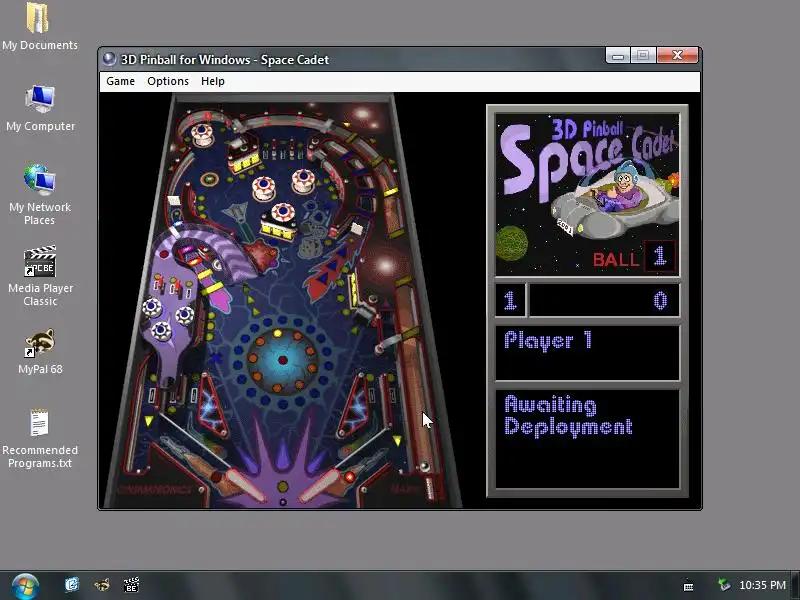
Task: Select the My Computer desktop icon
Action: [40, 108]
